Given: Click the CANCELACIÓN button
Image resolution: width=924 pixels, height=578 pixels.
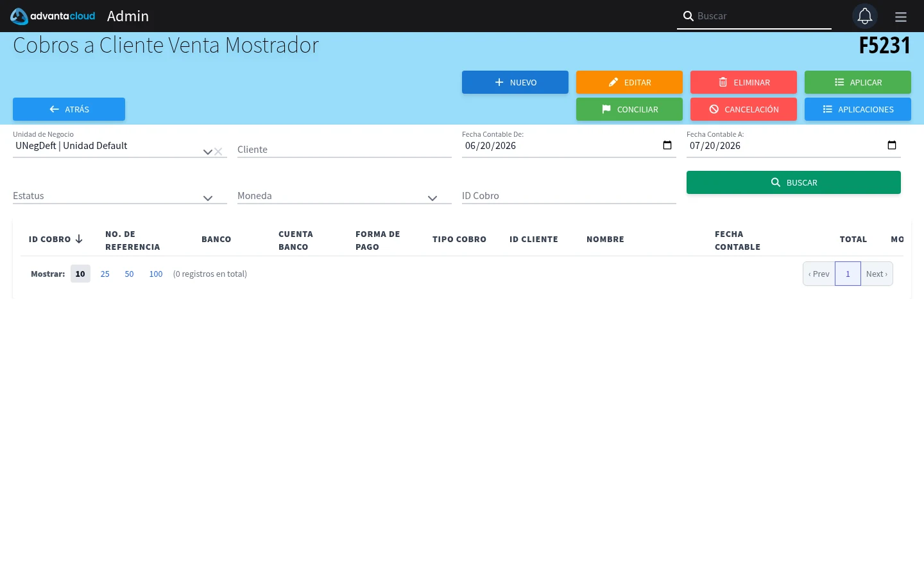Looking at the screenshot, I should point(744,109).
